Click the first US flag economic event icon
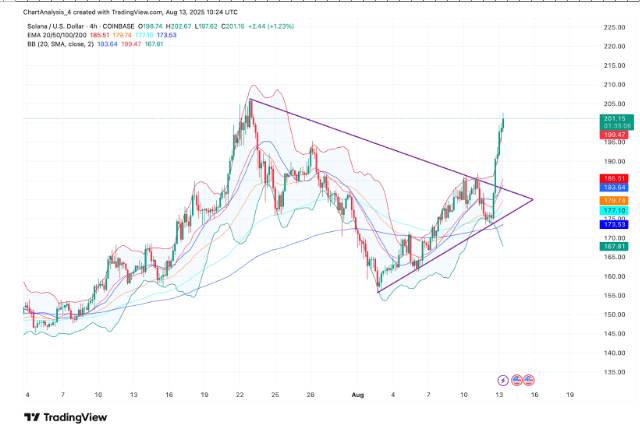 point(516,380)
